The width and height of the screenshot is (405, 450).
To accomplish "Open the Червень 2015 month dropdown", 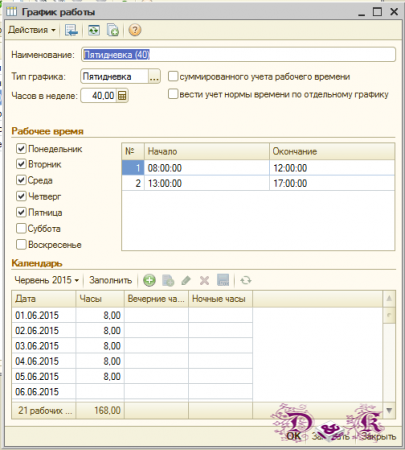I will tap(47, 280).
